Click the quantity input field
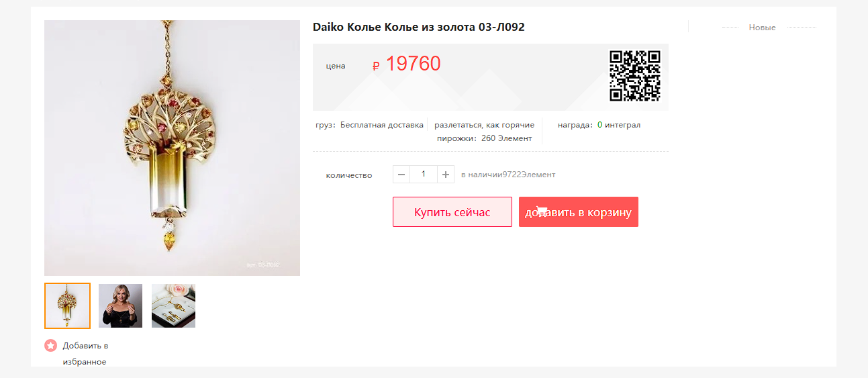This screenshot has height=378, width=868. coord(424,175)
